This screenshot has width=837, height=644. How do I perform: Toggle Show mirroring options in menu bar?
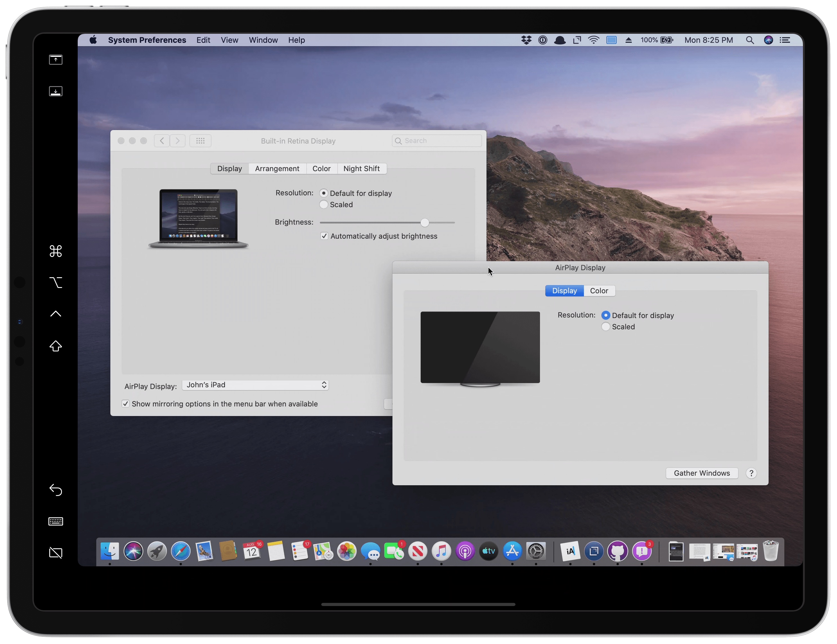coord(124,404)
